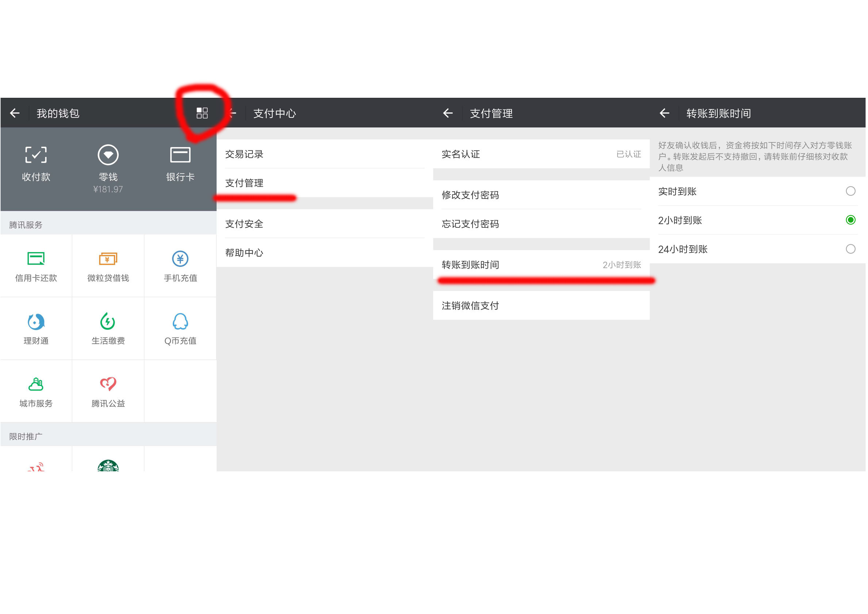Select the 理财通 finance icon
The height and width of the screenshot is (614, 868).
coord(36,327)
